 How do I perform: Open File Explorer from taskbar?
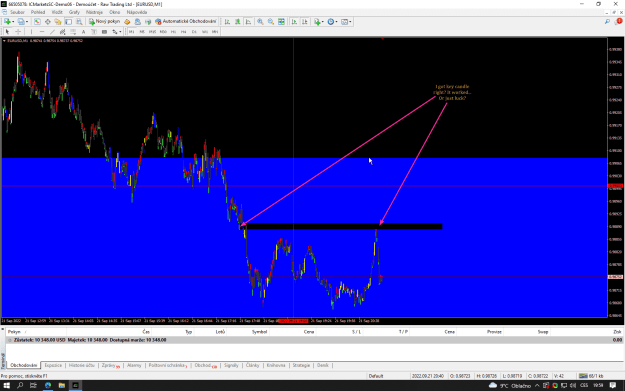click(61, 385)
